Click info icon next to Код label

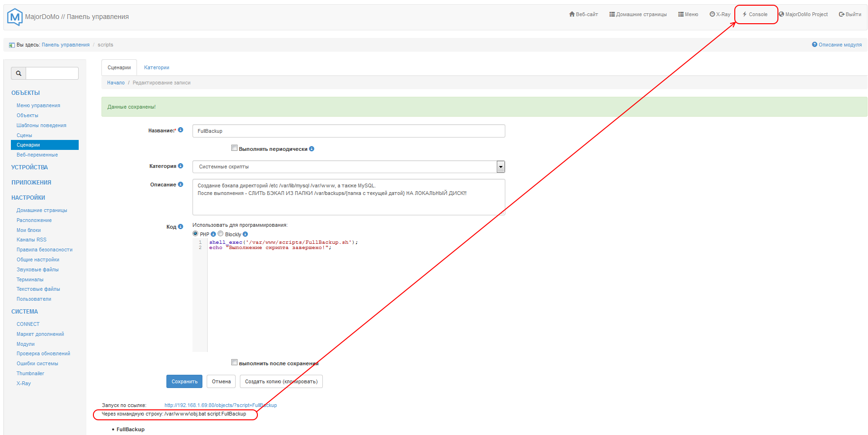pos(181,227)
